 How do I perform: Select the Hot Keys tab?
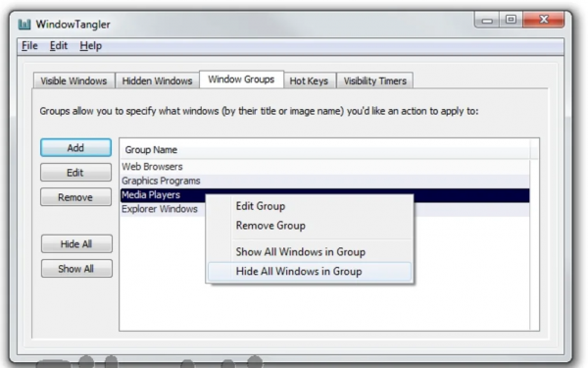point(309,80)
